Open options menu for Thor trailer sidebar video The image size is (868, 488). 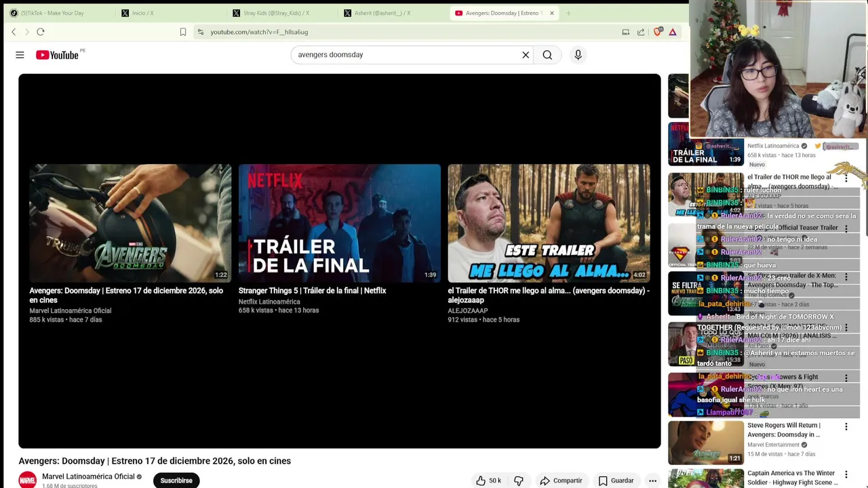coord(846,178)
